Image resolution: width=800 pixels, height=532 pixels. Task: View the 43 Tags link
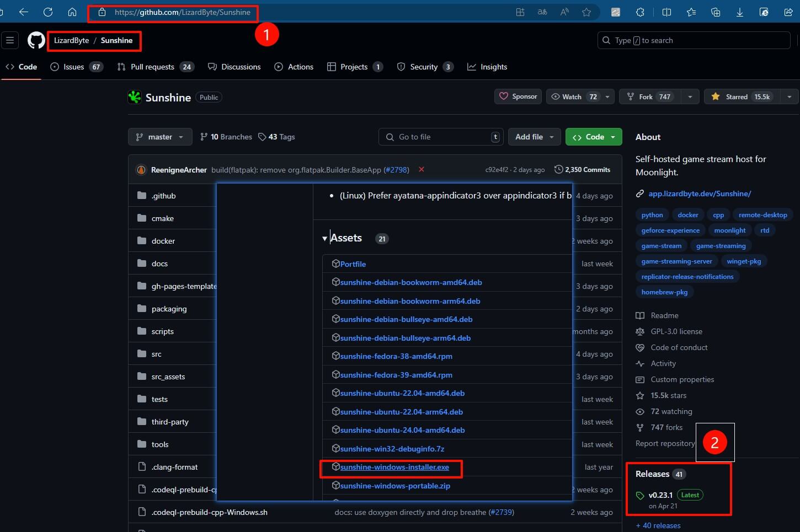click(x=276, y=137)
